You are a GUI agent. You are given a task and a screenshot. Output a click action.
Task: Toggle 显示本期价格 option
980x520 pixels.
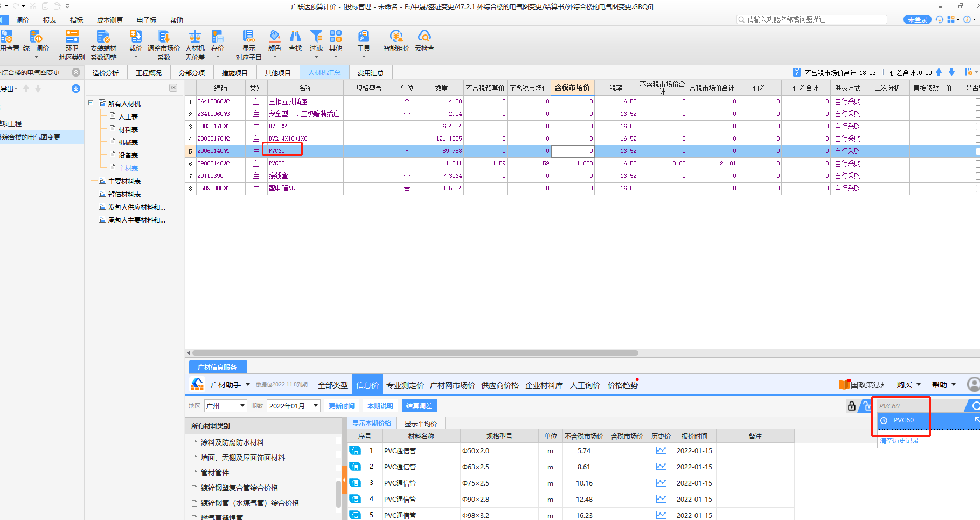pyautogui.click(x=372, y=424)
